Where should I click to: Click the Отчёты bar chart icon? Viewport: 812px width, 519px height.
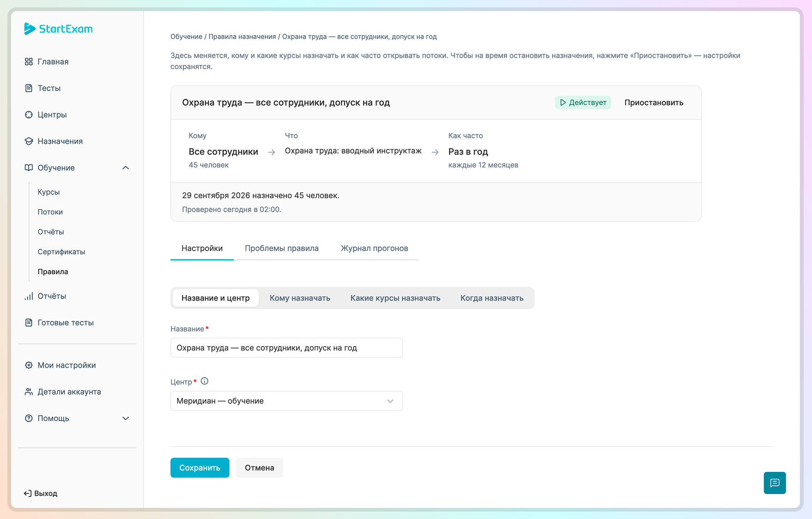[29, 296]
